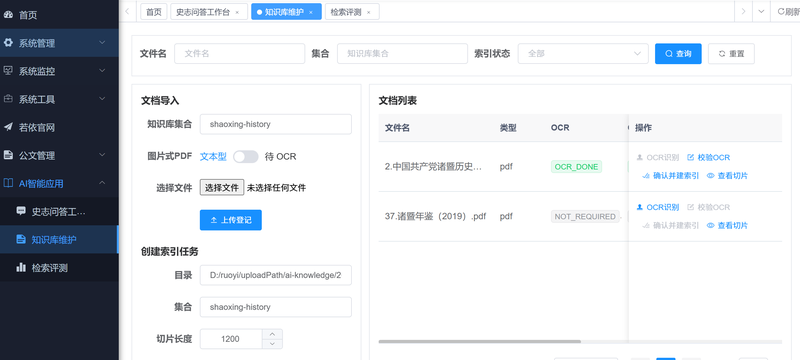Click the 文件名 column header
Viewport: 800px width, 360px height.
click(397, 128)
